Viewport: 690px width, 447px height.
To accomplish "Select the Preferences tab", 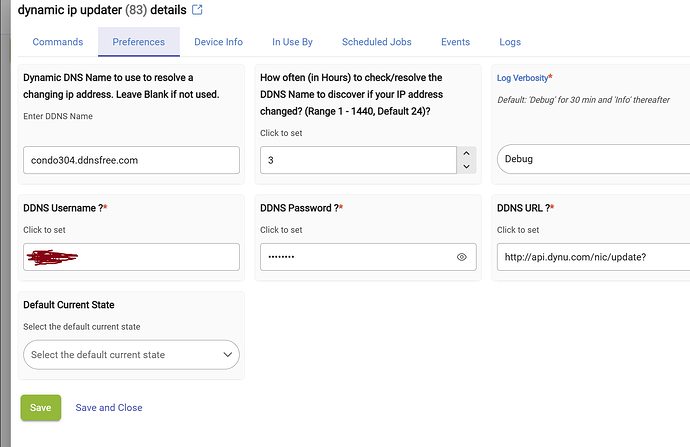I will click(139, 42).
